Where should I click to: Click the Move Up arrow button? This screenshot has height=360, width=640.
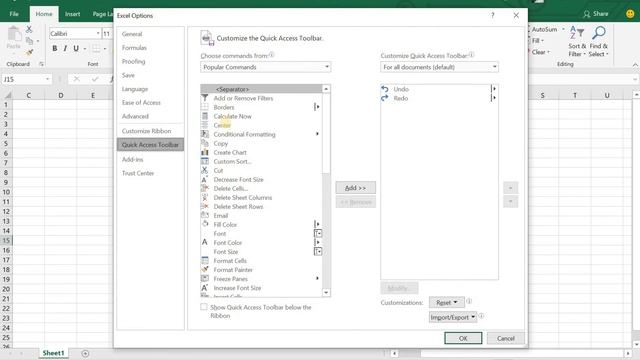coord(511,188)
